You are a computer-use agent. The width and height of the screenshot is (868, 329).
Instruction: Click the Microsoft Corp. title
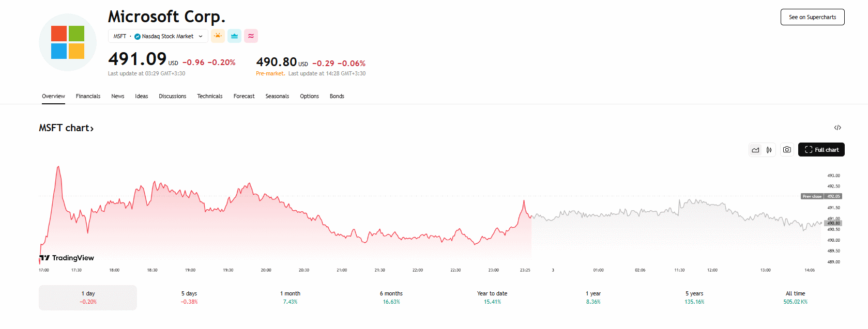[x=166, y=17]
